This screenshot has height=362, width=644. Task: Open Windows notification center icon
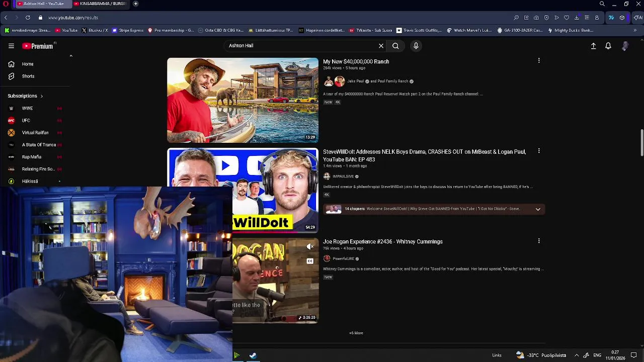[634, 355]
